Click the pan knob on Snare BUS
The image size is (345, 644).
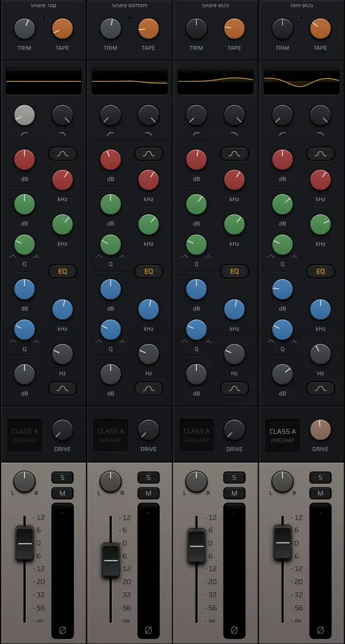pyautogui.click(x=196, y=481)
